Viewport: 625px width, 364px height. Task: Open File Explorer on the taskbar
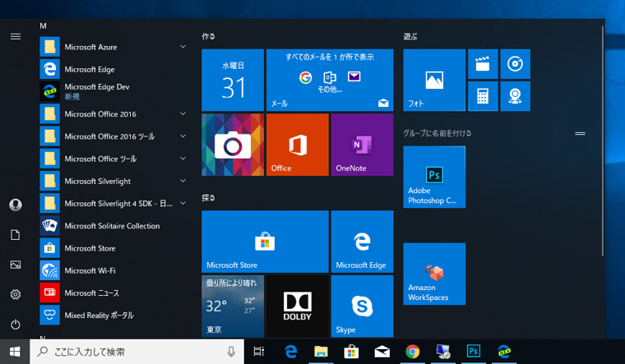click(x=321, y=351)
